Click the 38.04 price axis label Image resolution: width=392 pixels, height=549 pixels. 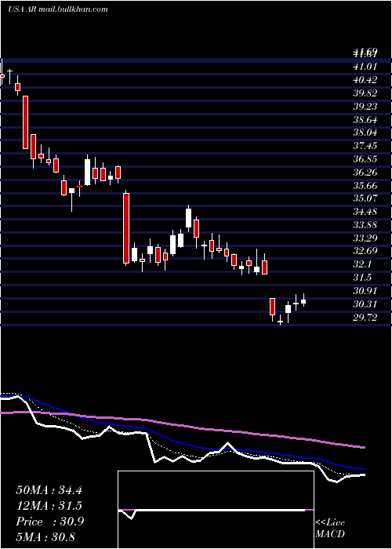tap(365, 133)
